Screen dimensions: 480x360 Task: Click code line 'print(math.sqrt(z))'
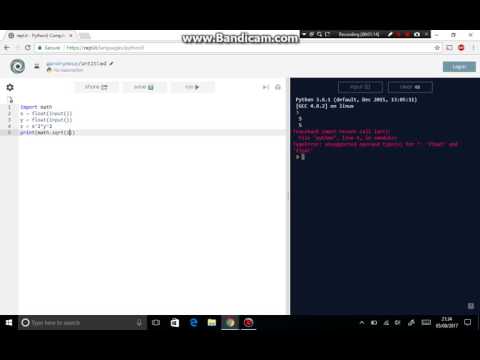[47, 133]
